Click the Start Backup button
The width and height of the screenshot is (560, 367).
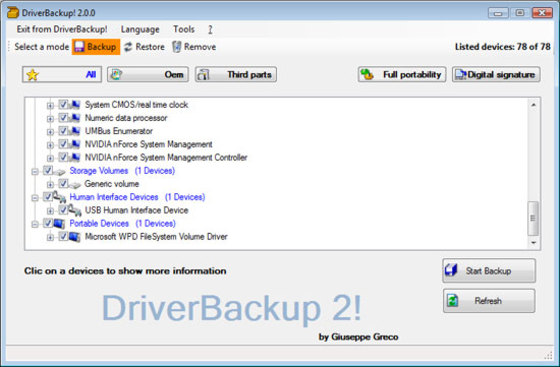(489, 271)
